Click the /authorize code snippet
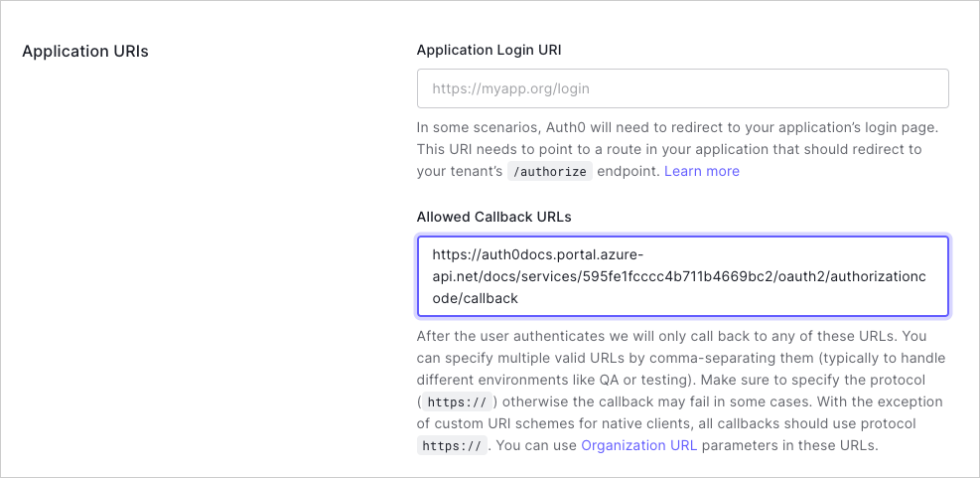This screenshot has width=980, height=478. click(549, 172)
